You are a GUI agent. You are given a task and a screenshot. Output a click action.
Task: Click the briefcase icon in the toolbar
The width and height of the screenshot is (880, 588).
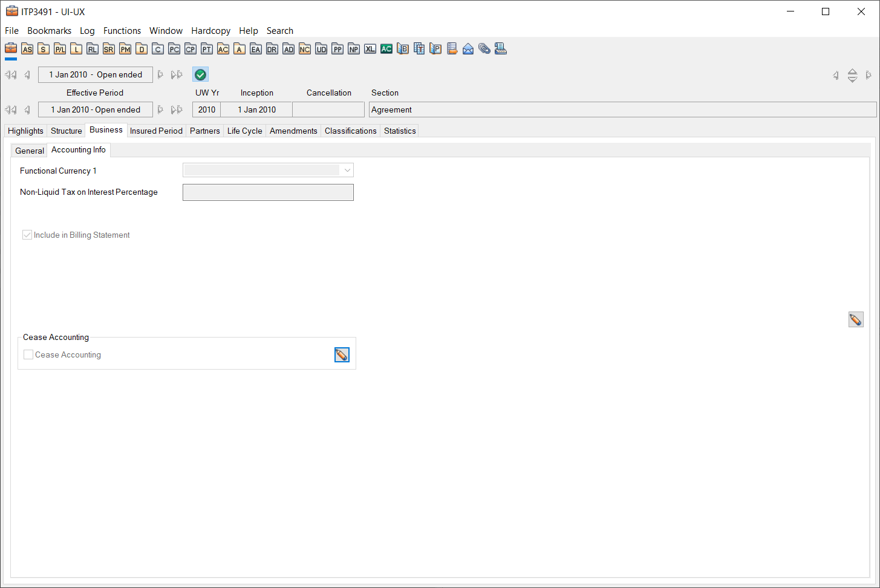[x=11, y=48]
